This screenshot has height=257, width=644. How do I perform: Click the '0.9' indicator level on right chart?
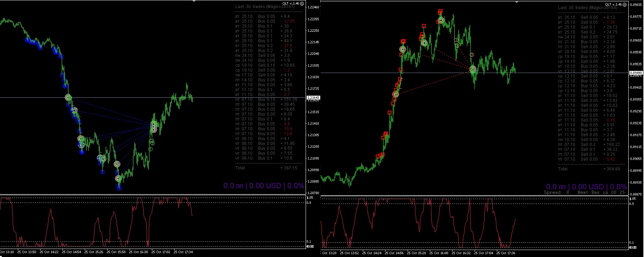[x=631, y=204]
